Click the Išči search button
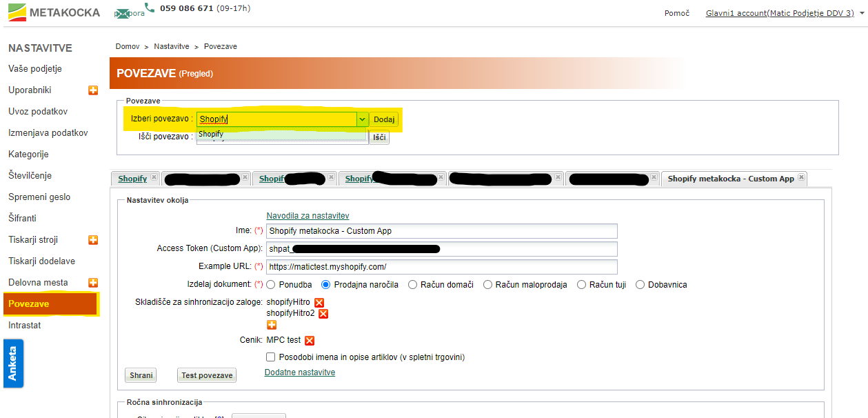This screenshot has height=418, width=868. coord(379,137)
